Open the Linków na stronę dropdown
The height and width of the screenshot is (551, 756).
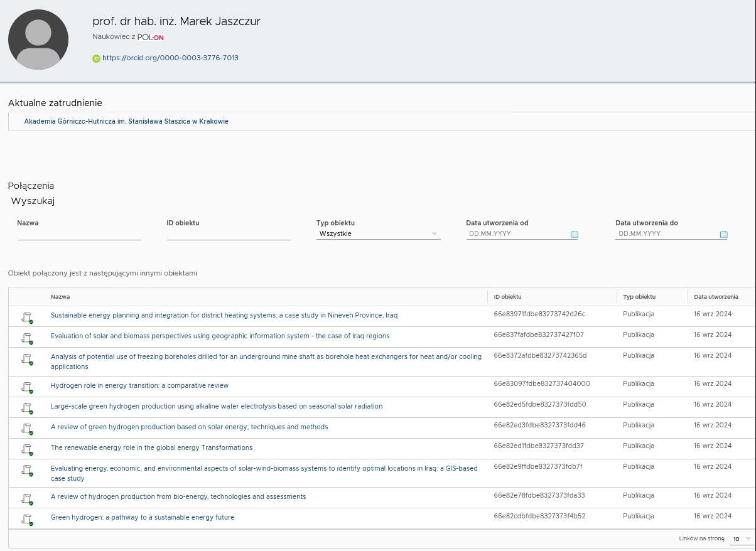[741, 538]
